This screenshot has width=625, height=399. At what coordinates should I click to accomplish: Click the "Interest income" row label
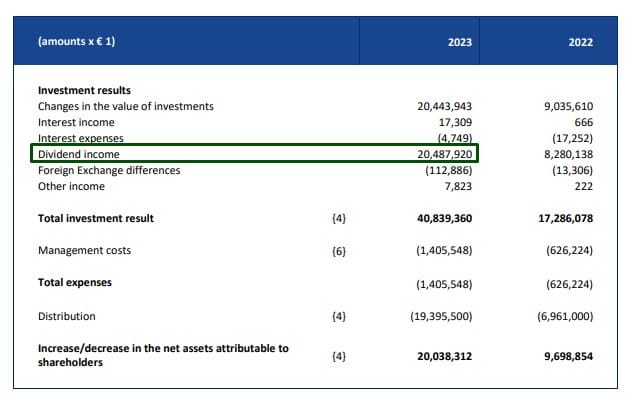[x=76, y=122]
